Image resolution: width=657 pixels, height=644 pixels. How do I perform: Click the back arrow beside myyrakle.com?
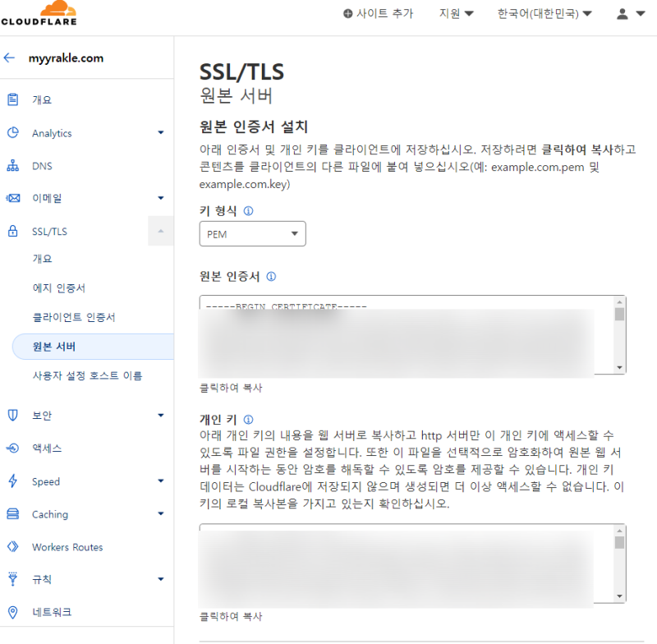click(x=10, y=58)
